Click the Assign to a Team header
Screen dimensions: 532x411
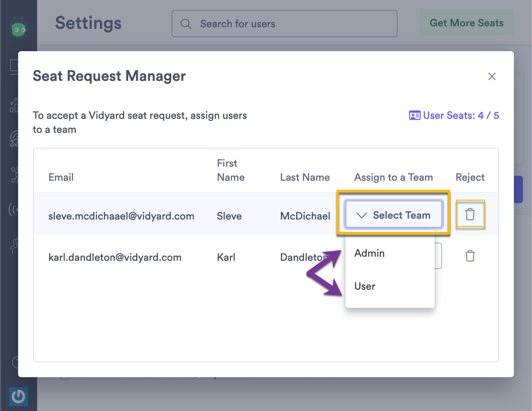tap(393, 177)
